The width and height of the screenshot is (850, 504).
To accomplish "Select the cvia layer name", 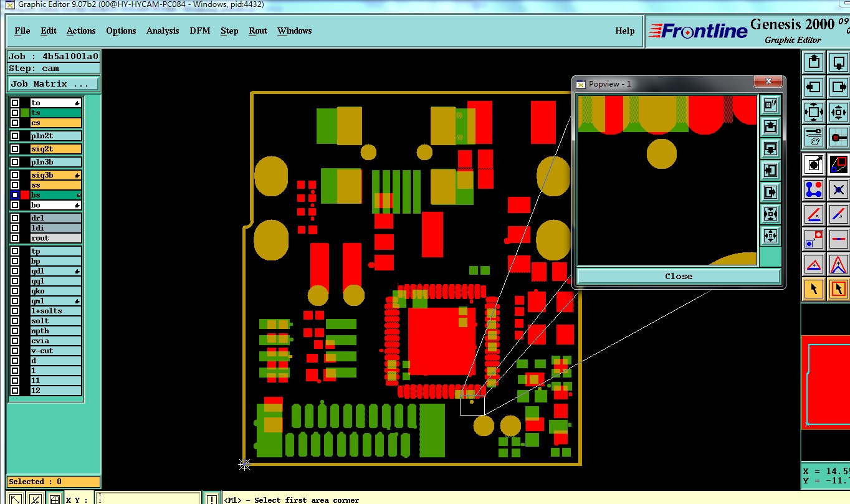I will coord(56,341).
